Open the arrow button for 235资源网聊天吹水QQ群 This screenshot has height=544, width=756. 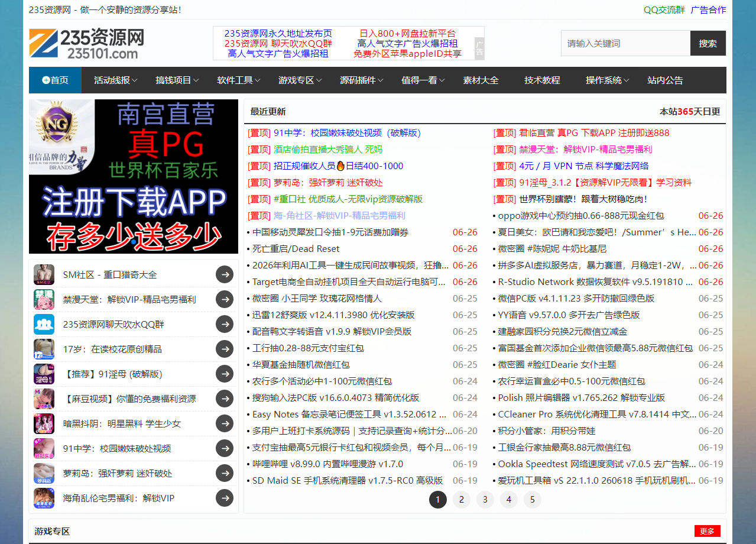tap(225, 324)
